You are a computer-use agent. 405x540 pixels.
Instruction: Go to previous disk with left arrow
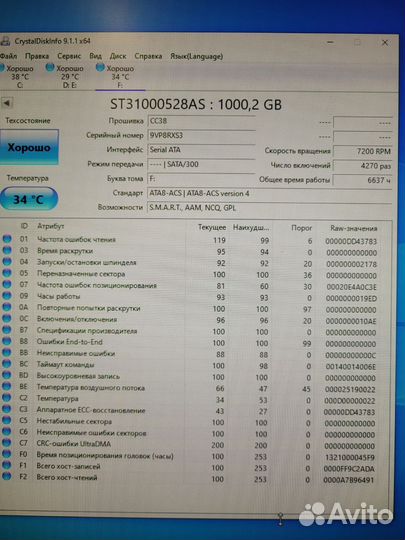pyautogui.click(x=7, y=103)
